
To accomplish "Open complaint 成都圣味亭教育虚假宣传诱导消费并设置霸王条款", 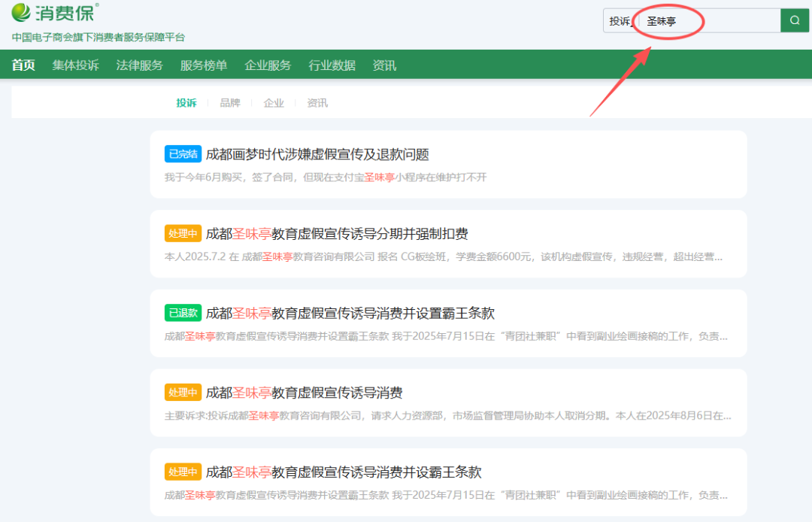I will 350,314.
